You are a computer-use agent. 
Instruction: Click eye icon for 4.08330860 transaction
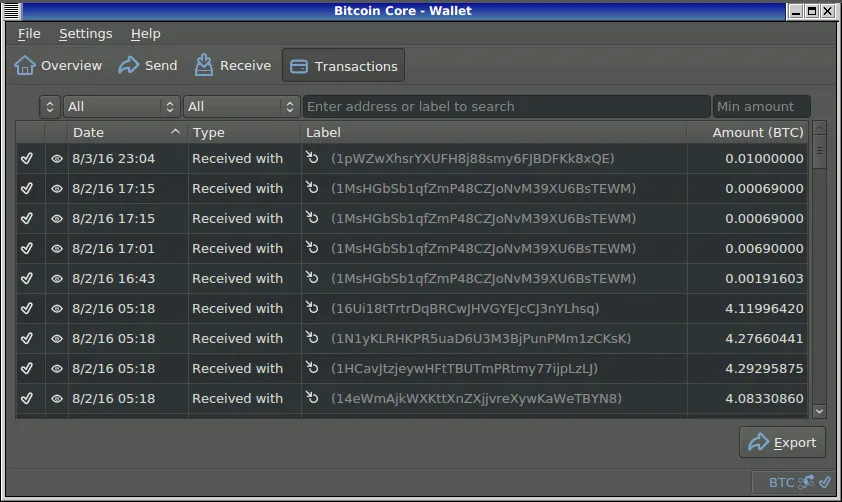point(57,399)
